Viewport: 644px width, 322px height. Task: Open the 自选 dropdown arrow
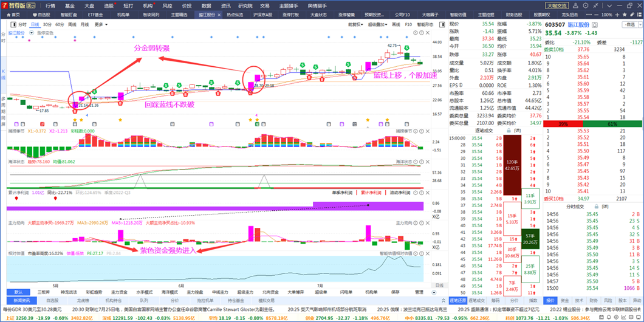pos(640,25)
